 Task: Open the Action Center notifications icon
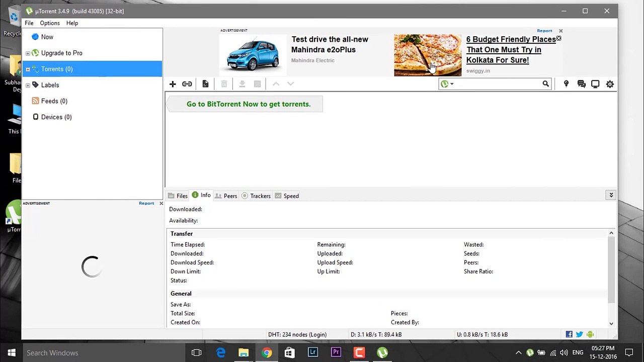629,353
